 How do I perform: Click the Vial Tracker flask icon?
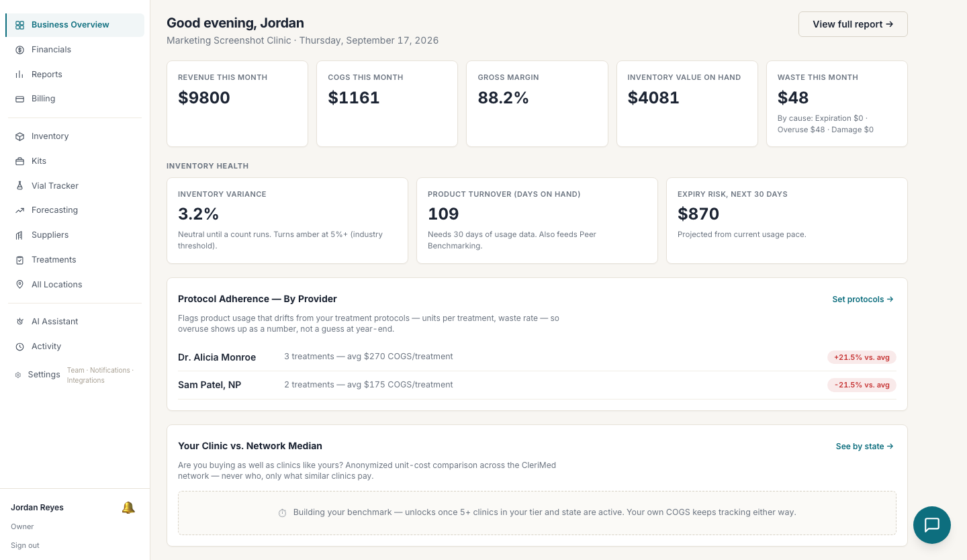pyautogui.click(x=19, y=186)
